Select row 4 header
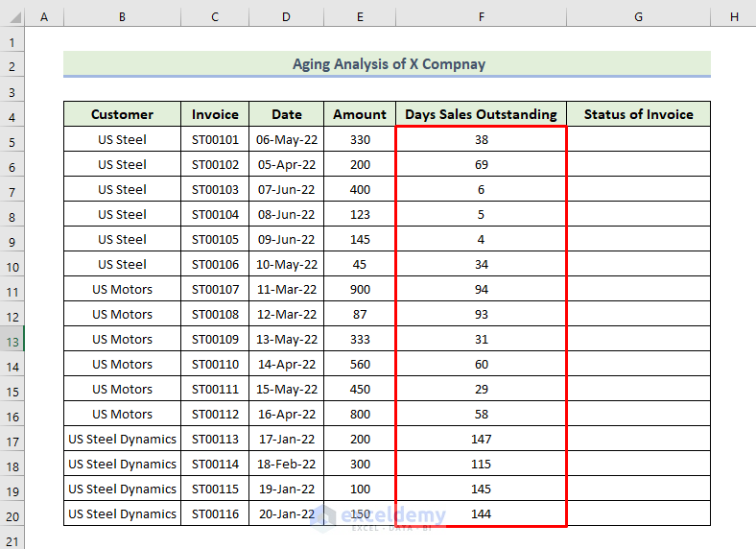This screenshot has height=549, width=756. point(12,115)
